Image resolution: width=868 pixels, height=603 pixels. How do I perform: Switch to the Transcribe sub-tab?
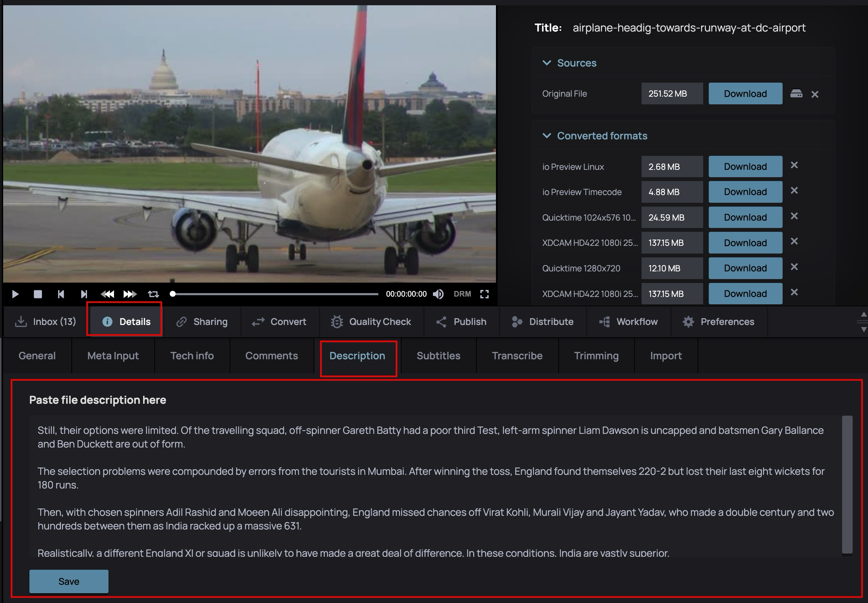pyautogui.click(x=517, y=355)
